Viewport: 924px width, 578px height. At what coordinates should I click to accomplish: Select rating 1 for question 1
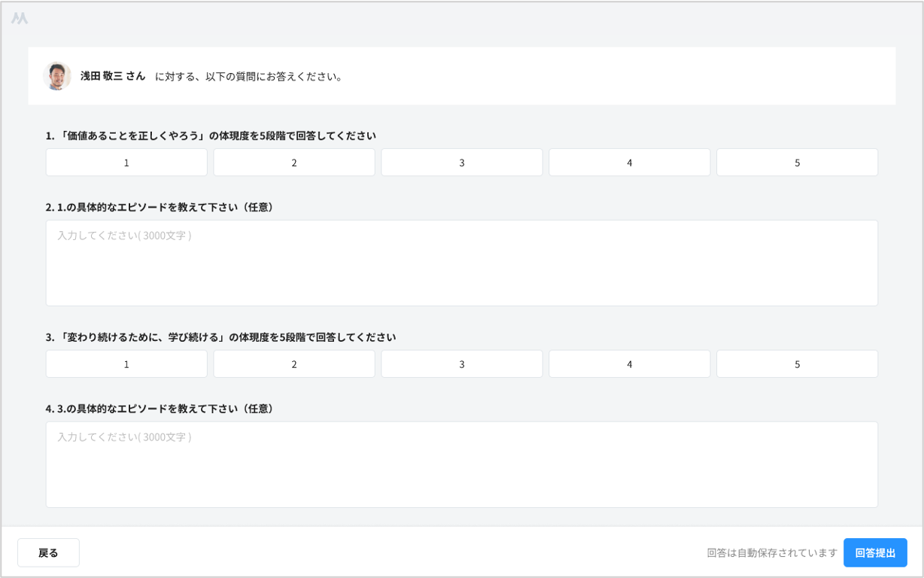point(126,163)
